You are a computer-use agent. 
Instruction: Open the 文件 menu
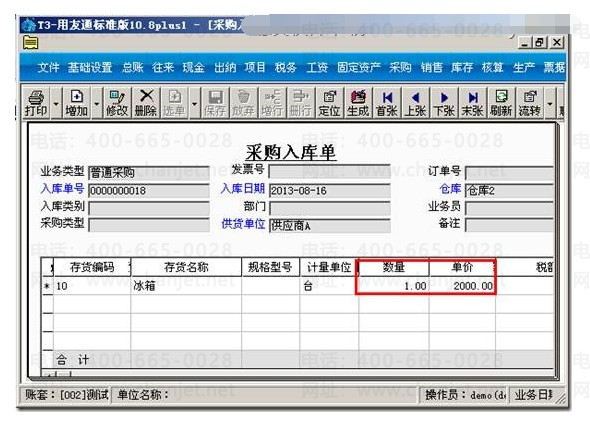[x=49, y=67]
